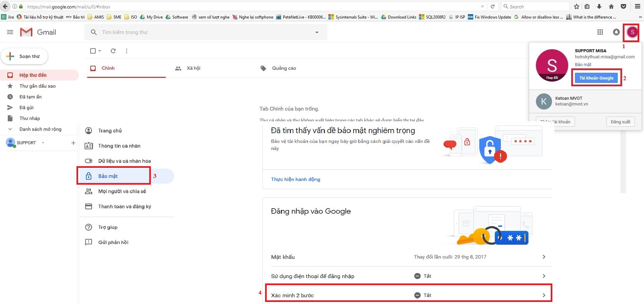Click Đăng xuất sign out button
Screen dimensions: 644x304
click(620, 122)
